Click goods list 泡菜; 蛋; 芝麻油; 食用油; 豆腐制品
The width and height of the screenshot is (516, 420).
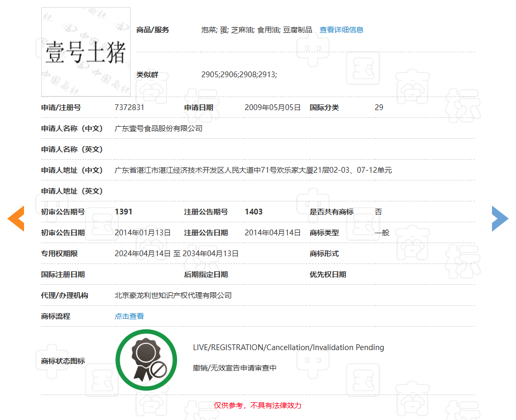coord(256,30)
